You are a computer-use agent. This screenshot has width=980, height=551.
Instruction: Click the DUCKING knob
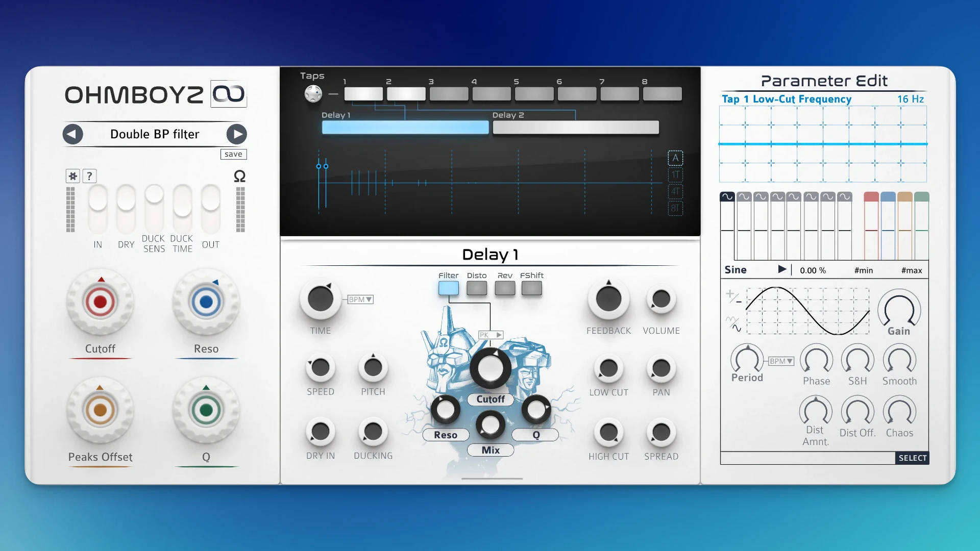coord(373,432)
